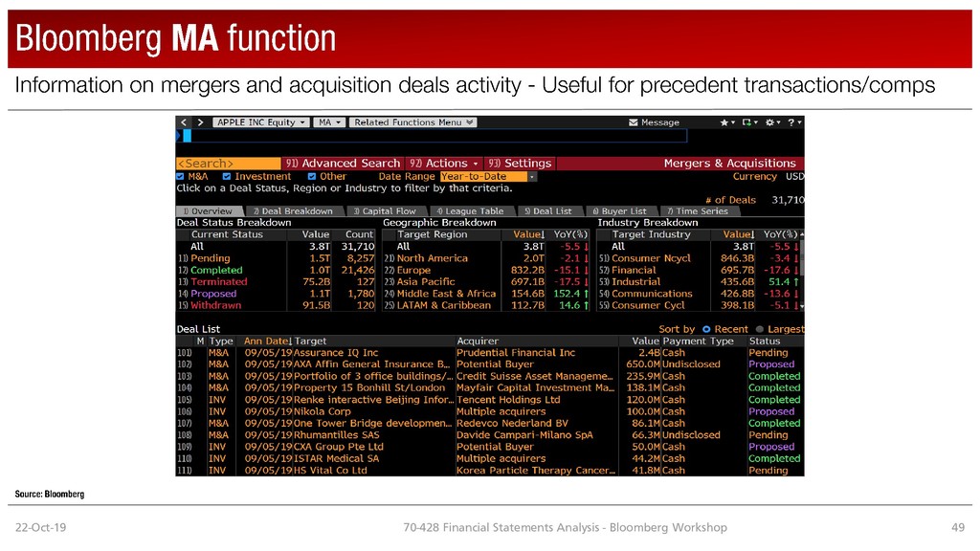Click the favorites star icon
The width and height of the screenshot is (980, 551).
[724, 122]
